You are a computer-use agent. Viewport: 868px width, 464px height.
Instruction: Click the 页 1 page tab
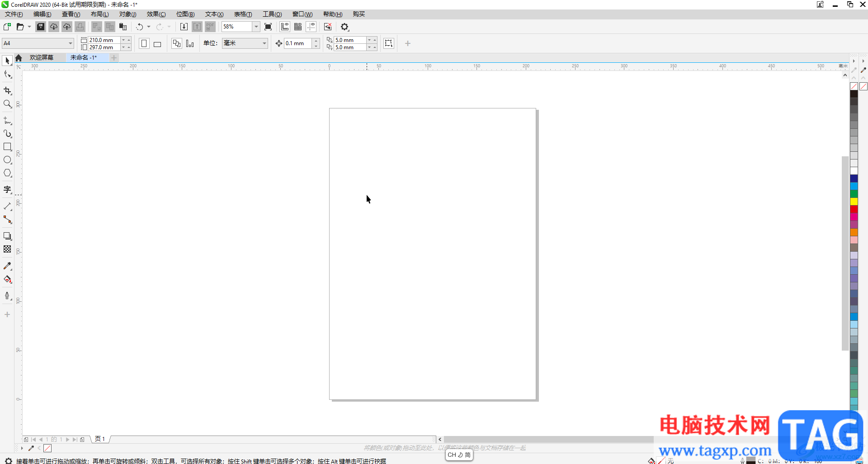click(x=100, y=439)
